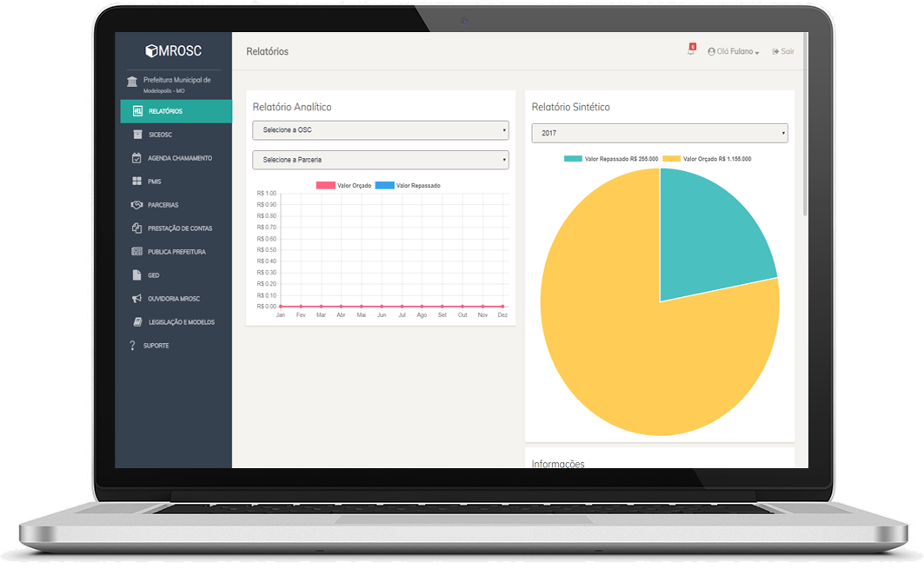
Task: Click the Parcerias handshake icon
Action: 136,205
